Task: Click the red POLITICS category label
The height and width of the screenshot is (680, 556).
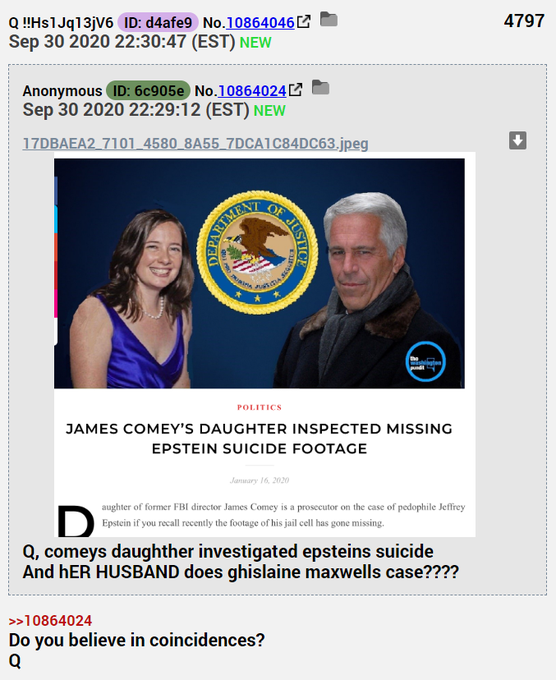Action: tap(259, 407)
